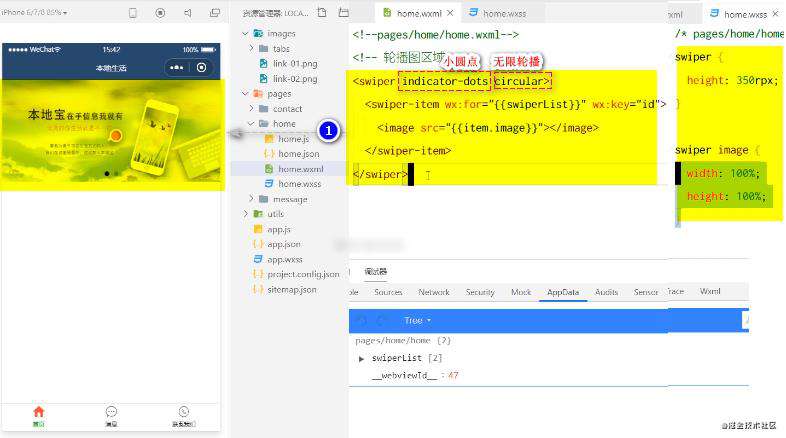
Task: Expand the swiperList data node
Action: click(361, 359)
